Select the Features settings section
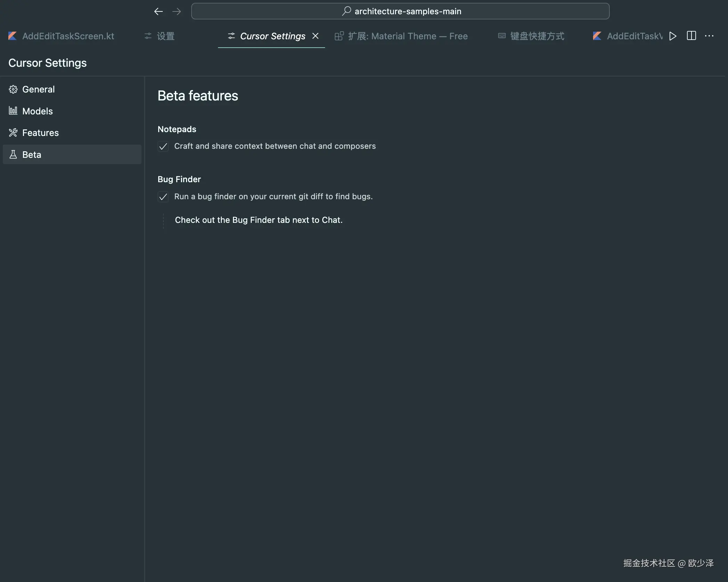This screenshot has width=728, height=582. point(40,133)
